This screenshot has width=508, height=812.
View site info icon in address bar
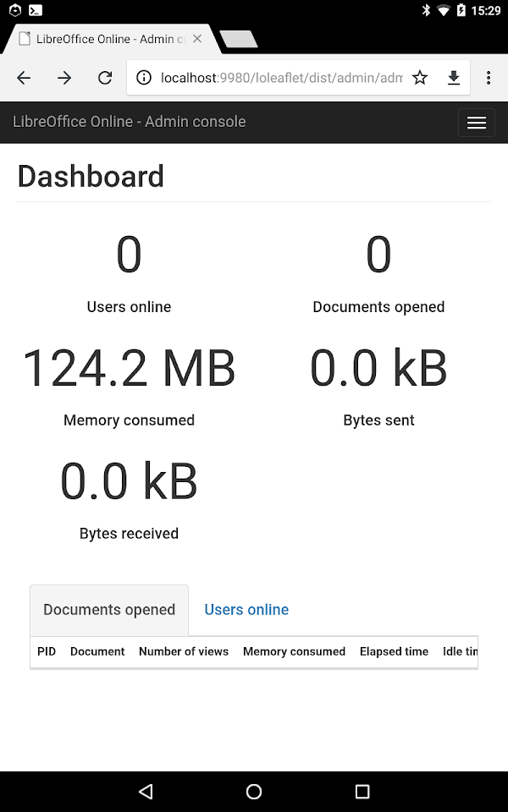tap(144, 78)
